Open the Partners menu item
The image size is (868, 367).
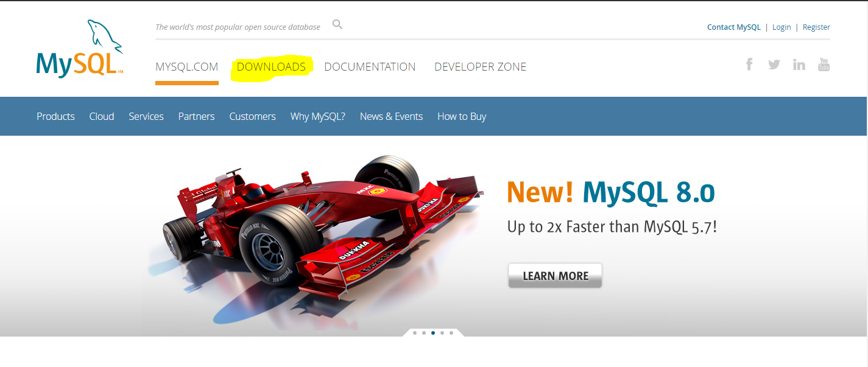click(196, 116)
